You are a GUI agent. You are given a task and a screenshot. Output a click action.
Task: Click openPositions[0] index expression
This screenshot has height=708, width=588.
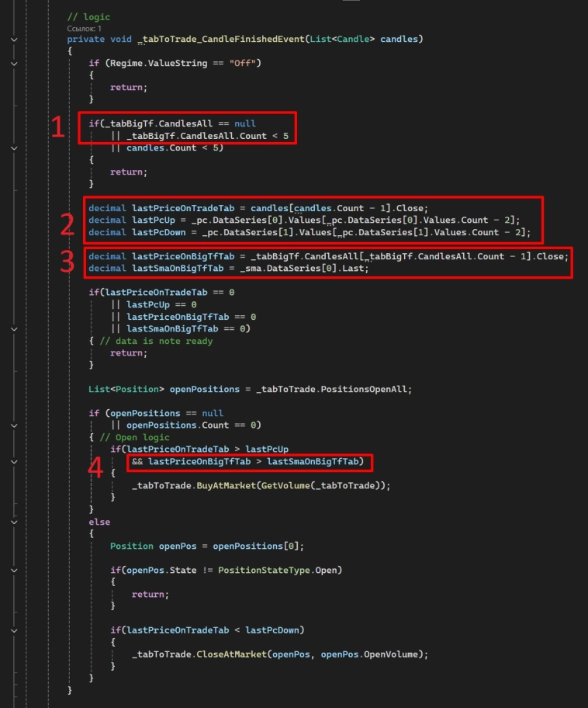click(256, 547)
